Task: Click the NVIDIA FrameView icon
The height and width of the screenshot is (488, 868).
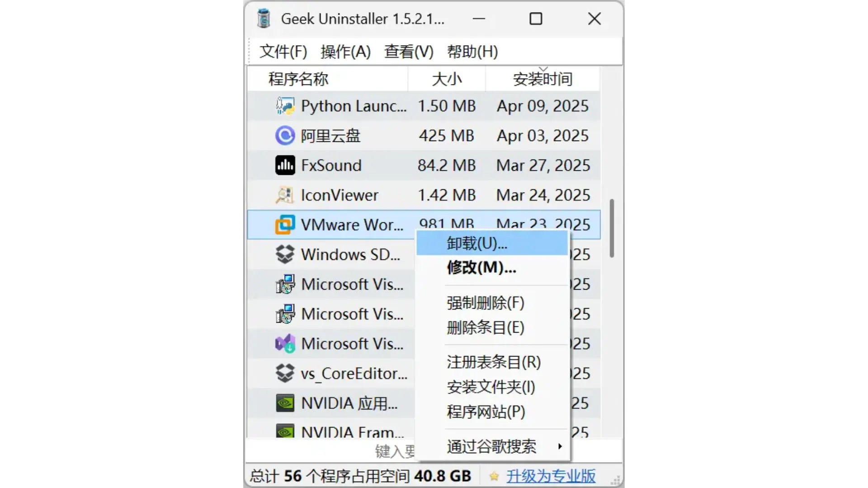Action: (285, 431)
